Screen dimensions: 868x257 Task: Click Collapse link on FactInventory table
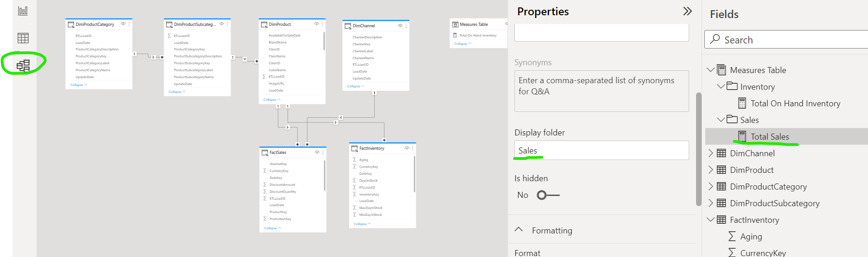point(361,224)
